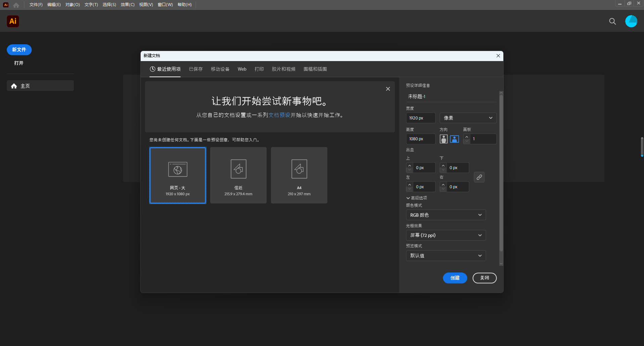Image resolution: width=644 pixels, height=346 pixels.
Task: Click the 主页 home entry in sidebar
Action: click(25, 86)
